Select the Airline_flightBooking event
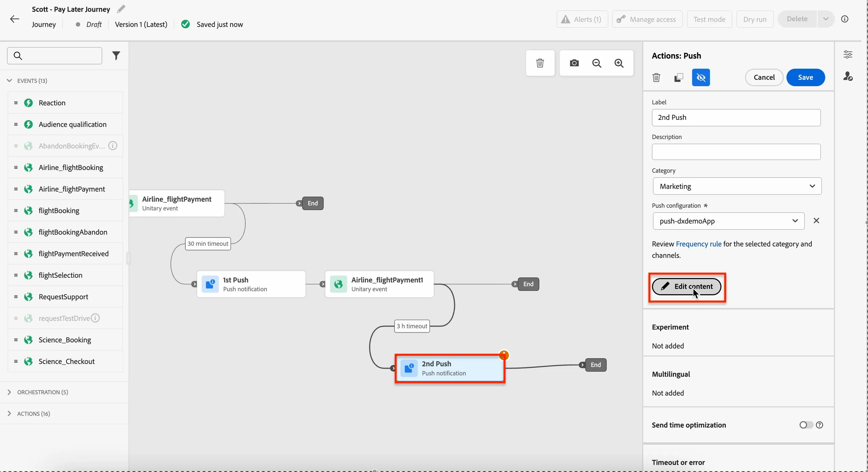868x472 pixels. pos(65,167)
